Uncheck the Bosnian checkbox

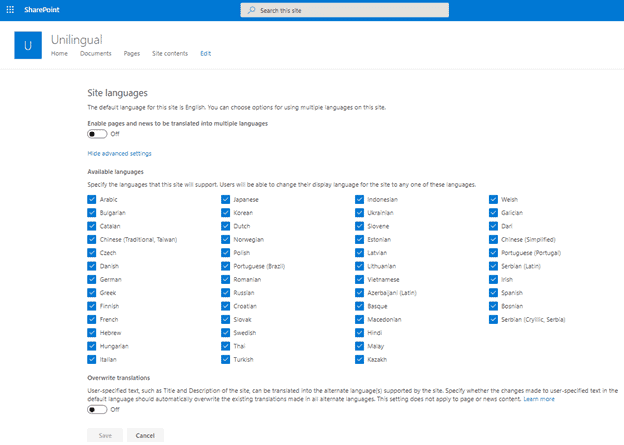coord(493,306)
